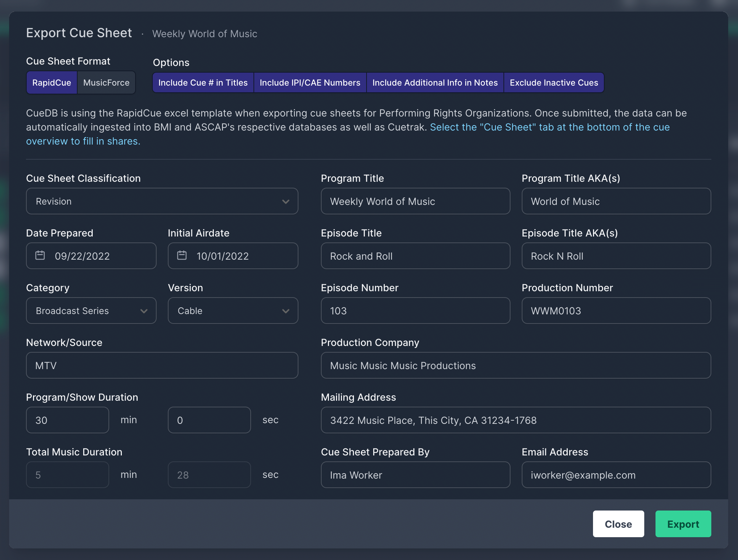This screenshot has height=560, width=738.
Task: Toggle Include Cue # in Titles option
Action: coord(203,83)
